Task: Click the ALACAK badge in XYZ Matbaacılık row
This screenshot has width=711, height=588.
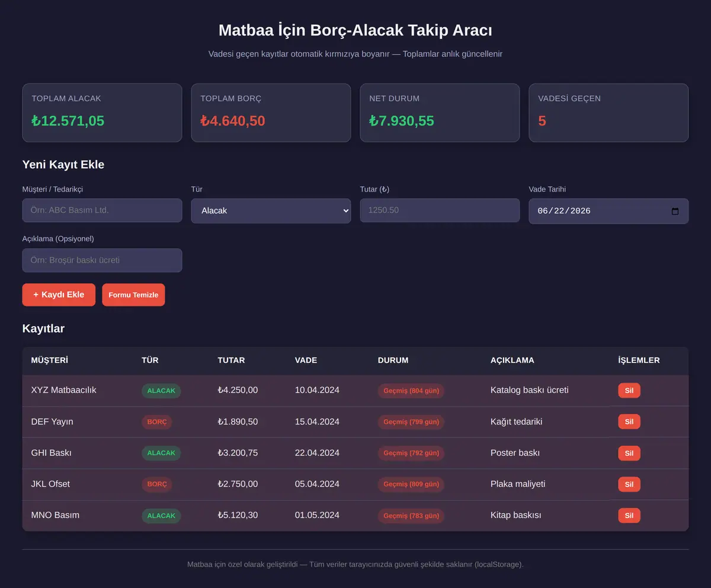Action: tap(161, 391)
